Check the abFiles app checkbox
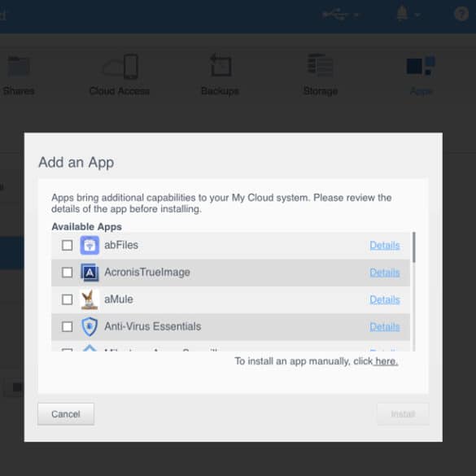Viewport: 476px width, 476px height. (67, 245)
